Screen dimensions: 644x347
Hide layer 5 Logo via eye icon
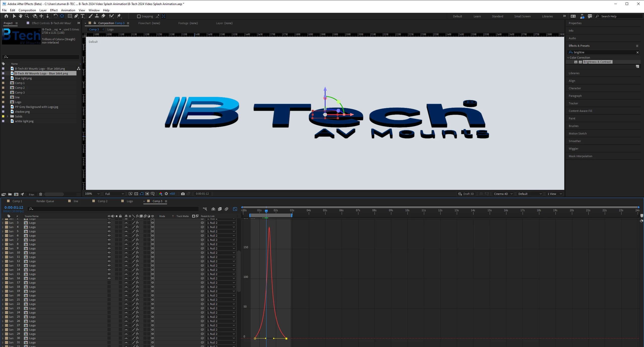[109, 231]
